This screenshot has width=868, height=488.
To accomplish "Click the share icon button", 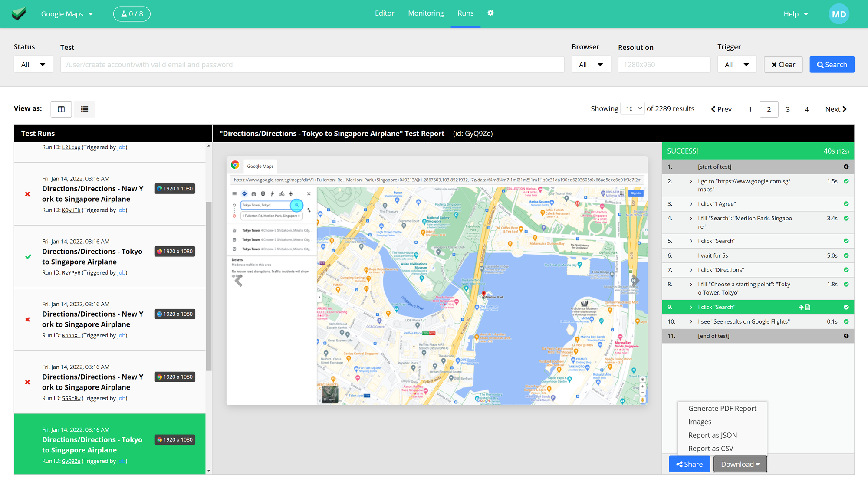I will point(689,464).
